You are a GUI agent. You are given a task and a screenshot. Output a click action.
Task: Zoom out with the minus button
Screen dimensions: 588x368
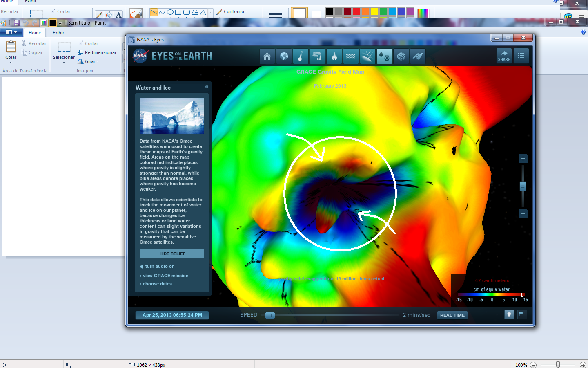pyautogui.click(x=523, y=214)
